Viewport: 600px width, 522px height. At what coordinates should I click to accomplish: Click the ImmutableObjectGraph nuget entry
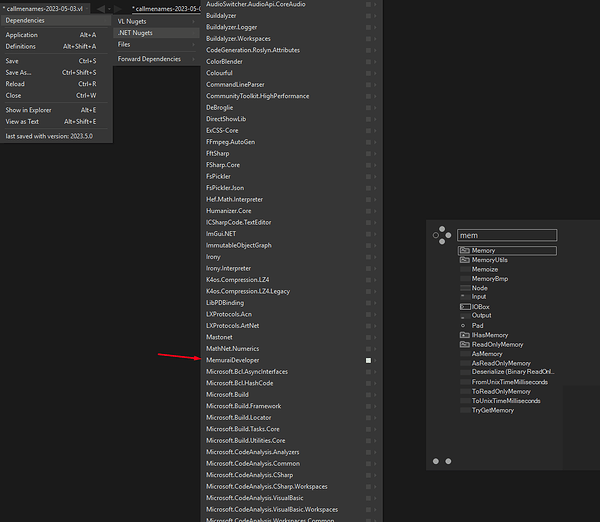click(x=239, y=245)
